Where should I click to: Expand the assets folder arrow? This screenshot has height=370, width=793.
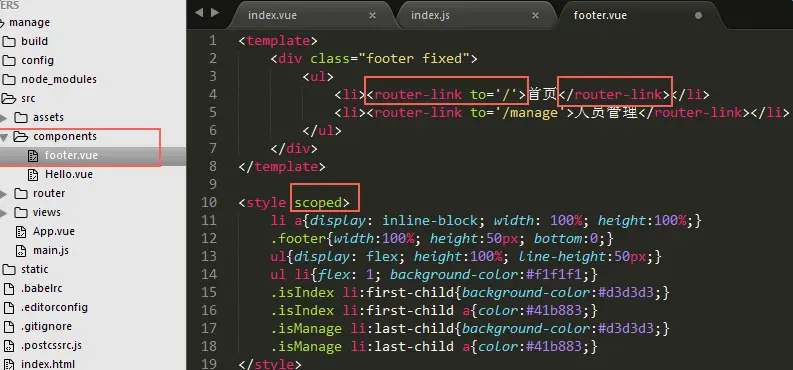pos(4,118)
